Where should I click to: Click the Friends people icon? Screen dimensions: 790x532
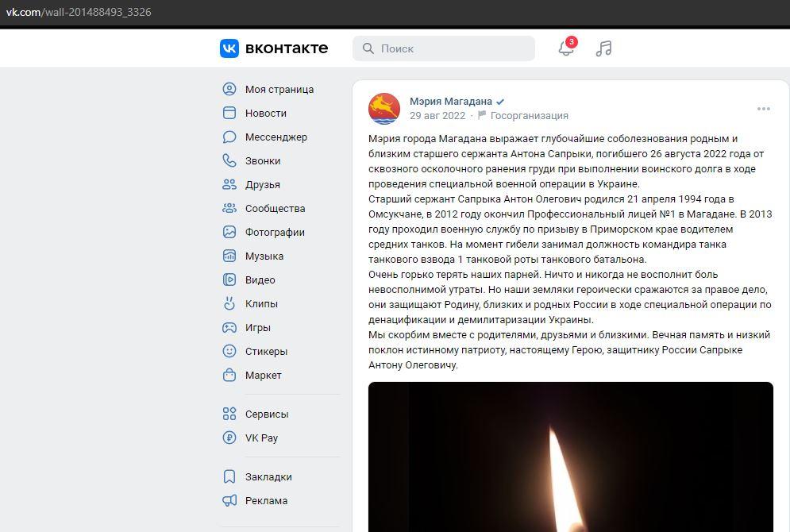coord(229,184)
